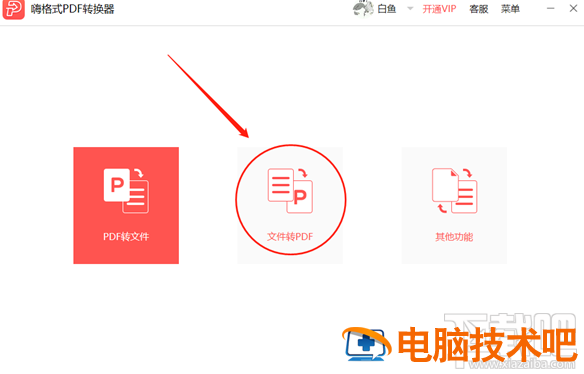Open the PDF转文件 conversion icon

pos(126,191)
